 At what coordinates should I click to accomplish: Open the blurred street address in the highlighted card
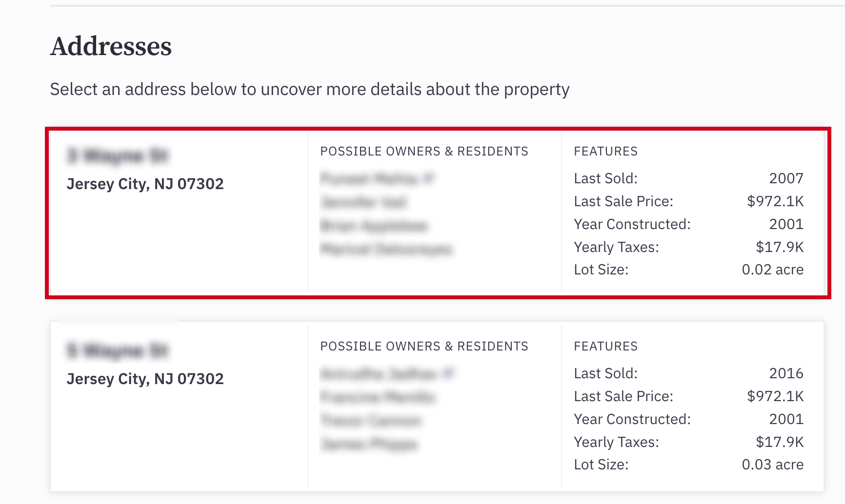[117, 155]
